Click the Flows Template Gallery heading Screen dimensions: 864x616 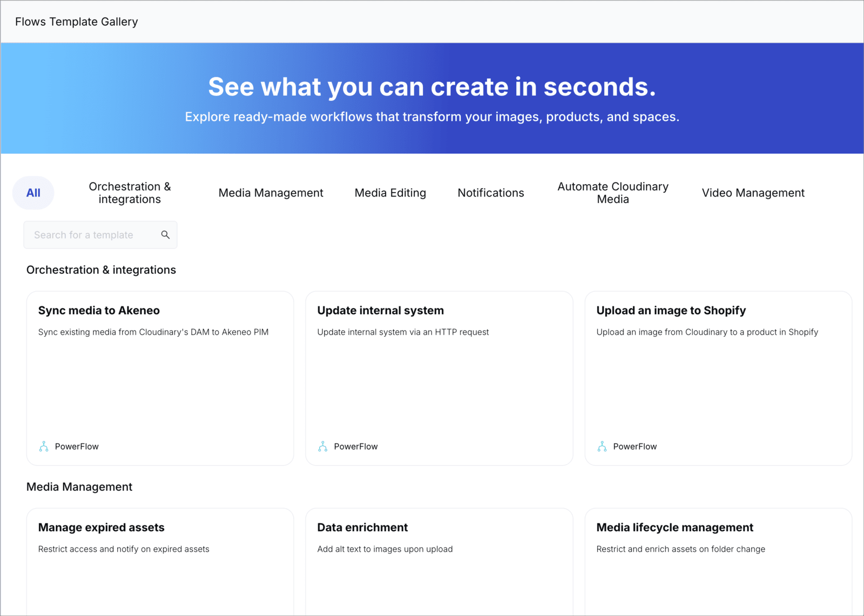coord(76,22)
